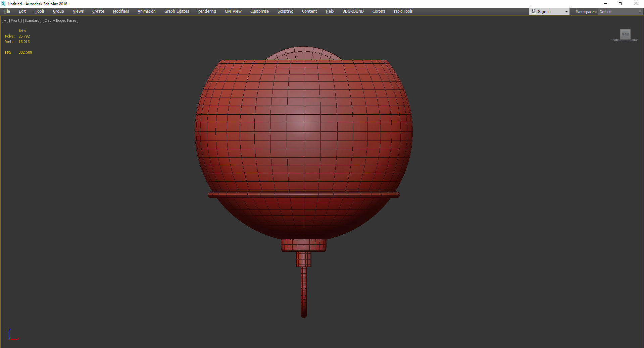Viewport: 644px width, 348px height.
Task: Click the Workspaces: label text
Action: 586,12
